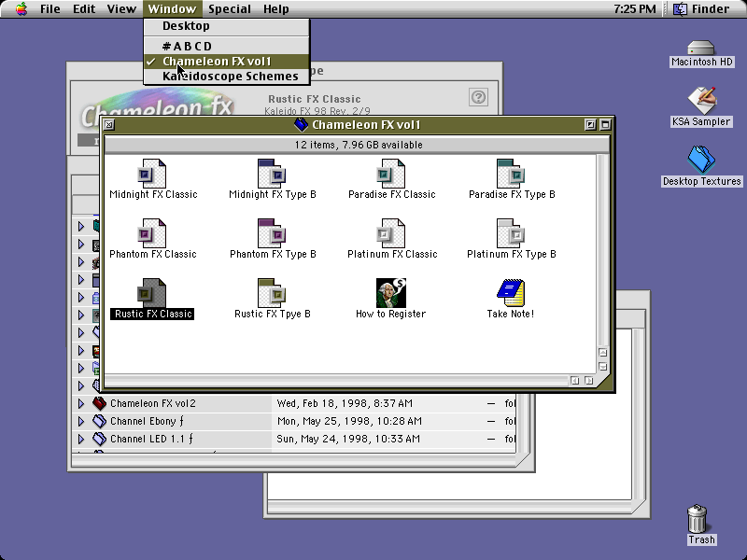Expand the Chameleon FX vol2 folder
The width and height of the screenshot is (747, 560).
pyautogui.click(x=81, y=403)
